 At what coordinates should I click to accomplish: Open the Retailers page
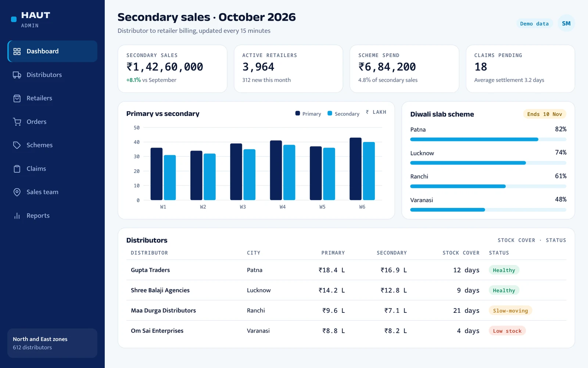[x=52, y=98]
